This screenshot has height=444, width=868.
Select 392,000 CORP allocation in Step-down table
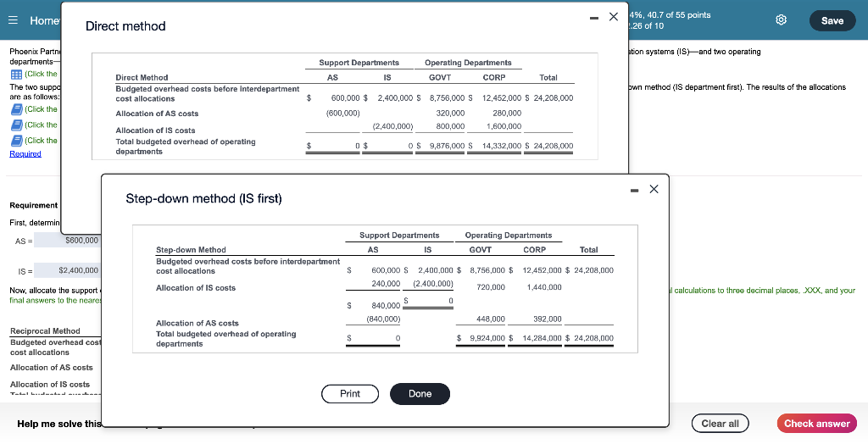pos(548,319)
